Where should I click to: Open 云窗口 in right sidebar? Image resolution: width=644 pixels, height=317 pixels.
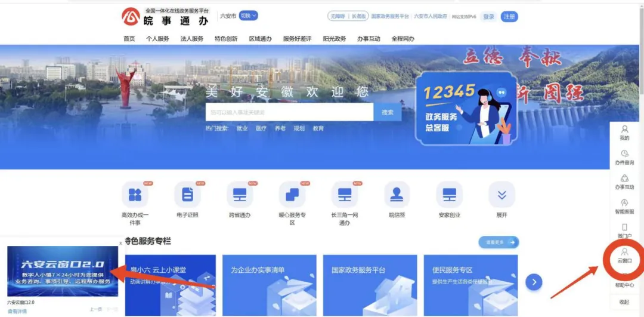[x=624, y=256]
